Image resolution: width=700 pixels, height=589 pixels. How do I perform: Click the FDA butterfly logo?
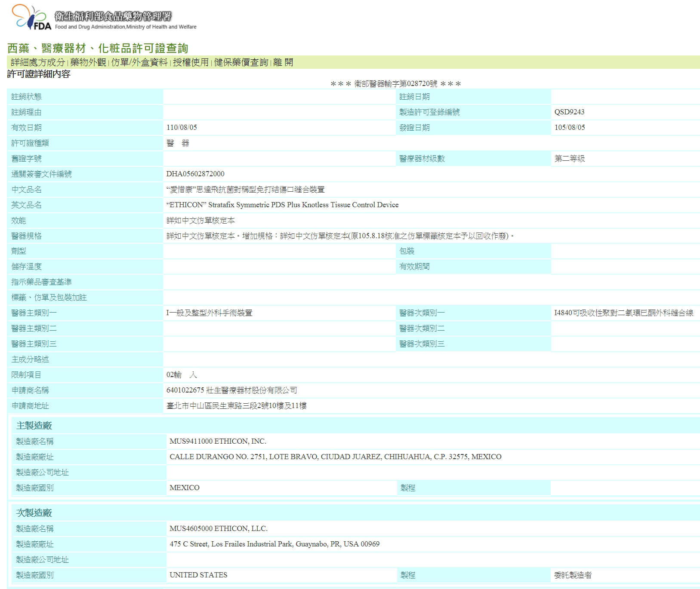click(x=31, y=18)
